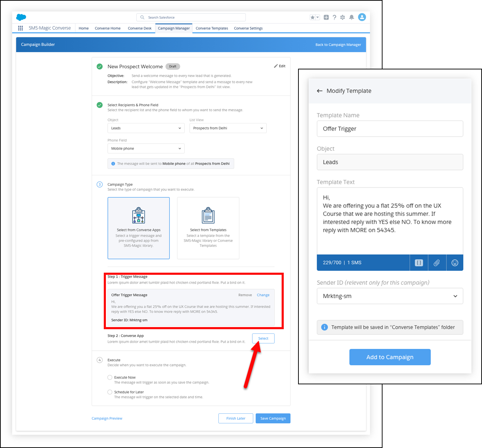The width and height of the screenshot is (482, 448).
Task: Open the Campaign Preview link
Action: [107, 418]
